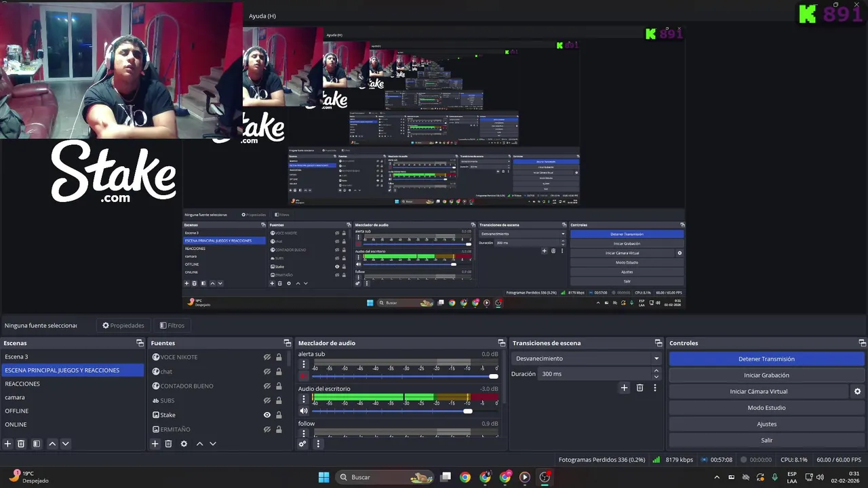This screenshot has height=488, width=868.
Task: Adjust Audio del escritorio volume slider
Action: pos(405,411)
